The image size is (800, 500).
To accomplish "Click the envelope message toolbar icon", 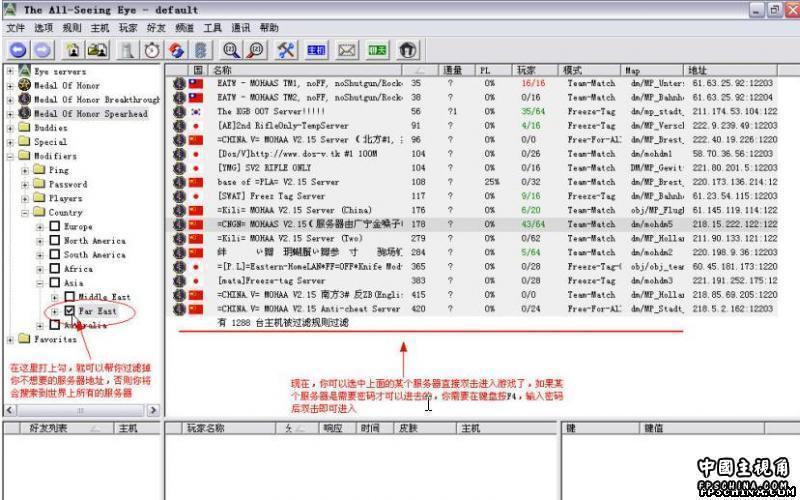I will pos(346,50).
